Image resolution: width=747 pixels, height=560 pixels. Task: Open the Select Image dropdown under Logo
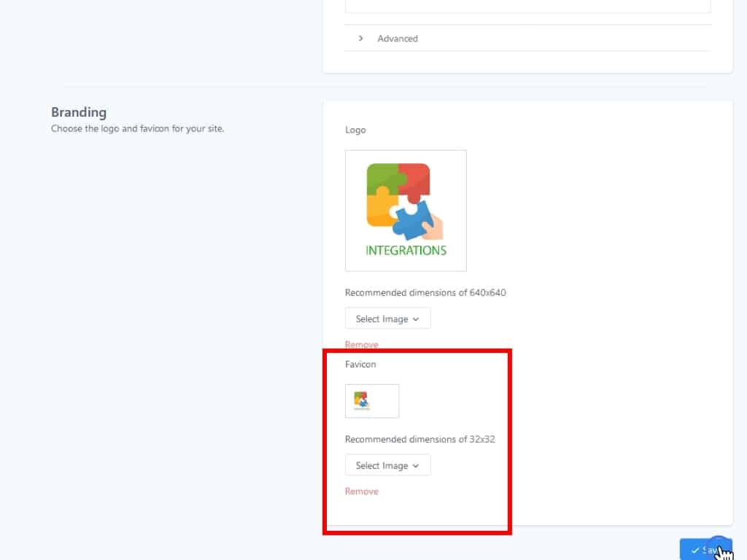[x=387, y=319]
